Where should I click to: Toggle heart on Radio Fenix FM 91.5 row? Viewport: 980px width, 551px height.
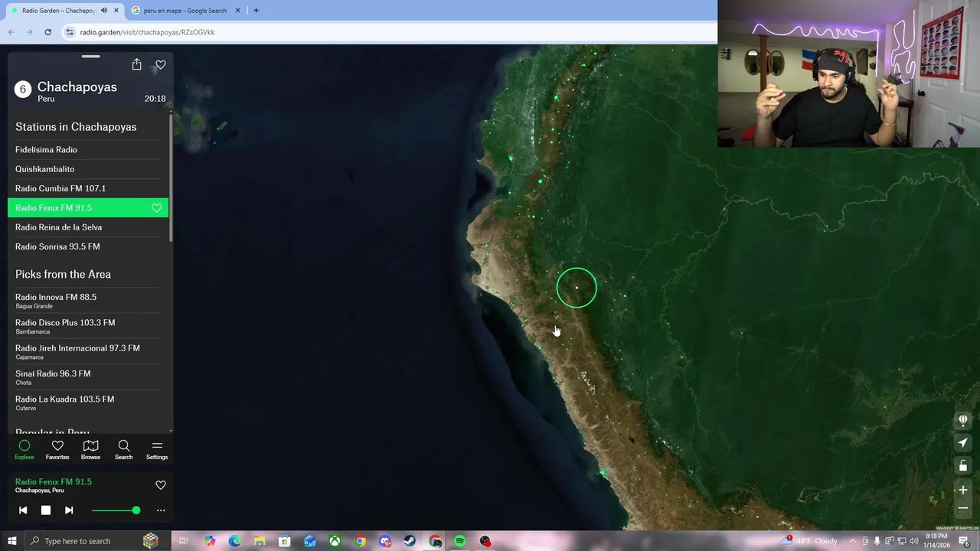point(156,208)
